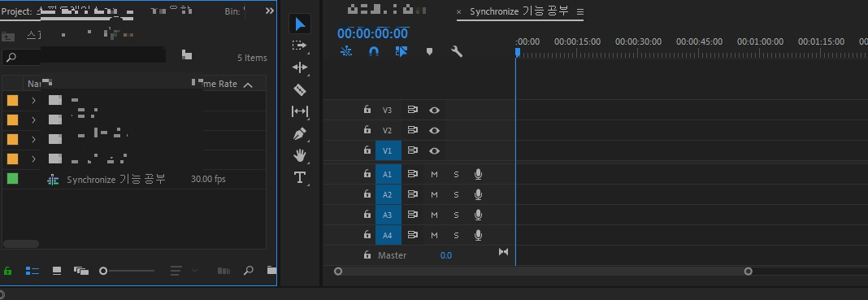868x300 pixels.
Task: Close the Synchronize 기능 공부 sequence tab
Action: 459,11
